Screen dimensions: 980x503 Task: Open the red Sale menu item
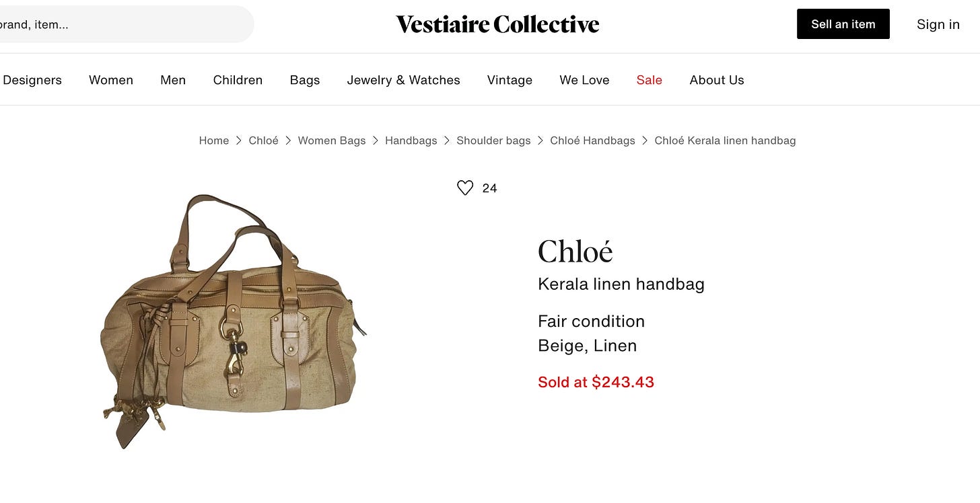650,80
